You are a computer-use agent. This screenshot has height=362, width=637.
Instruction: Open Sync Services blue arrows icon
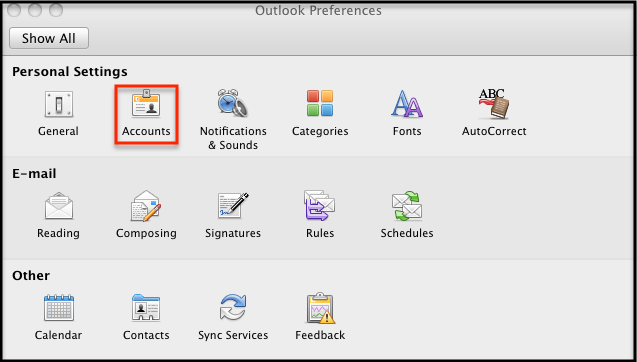coord(233,308)
